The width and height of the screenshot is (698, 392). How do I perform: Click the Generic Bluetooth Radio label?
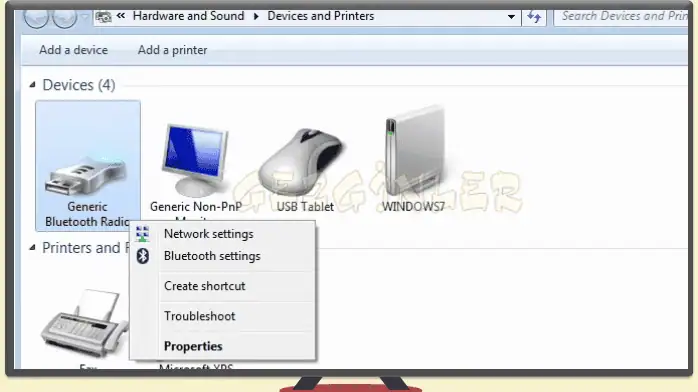click(x=87, y=214)
